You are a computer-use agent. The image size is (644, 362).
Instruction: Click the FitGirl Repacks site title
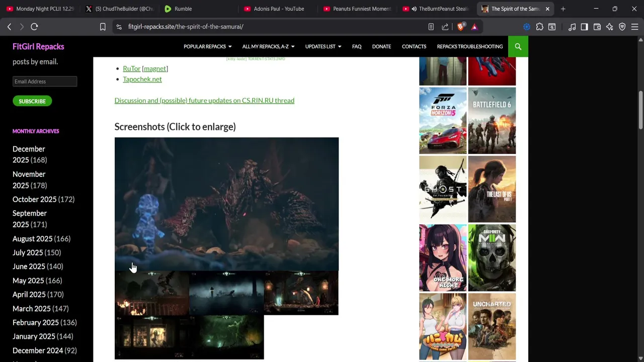coord(38,46)
